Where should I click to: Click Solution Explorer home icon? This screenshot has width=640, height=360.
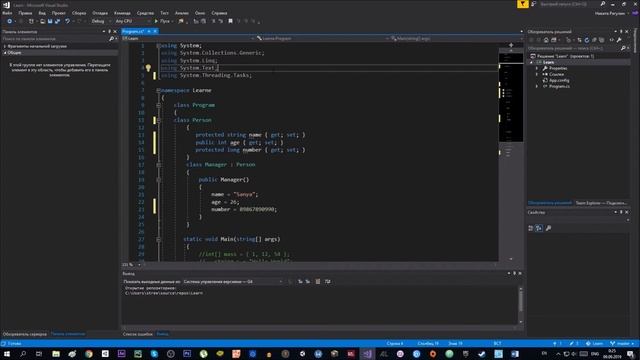pos(546,40)
